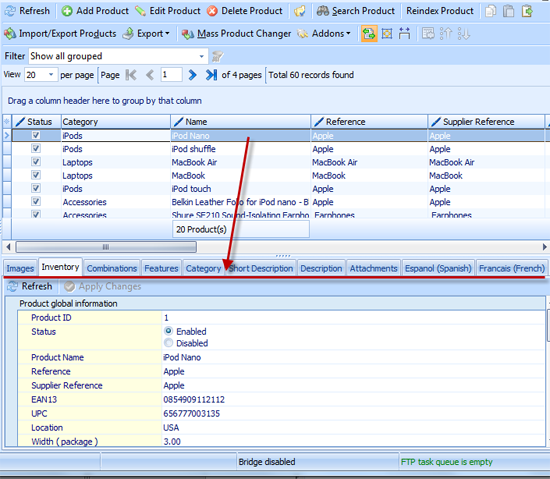Uncheck status checkbox in MacBook row
Viewport: 550px width, 479px height.
[x=36, y=175]
